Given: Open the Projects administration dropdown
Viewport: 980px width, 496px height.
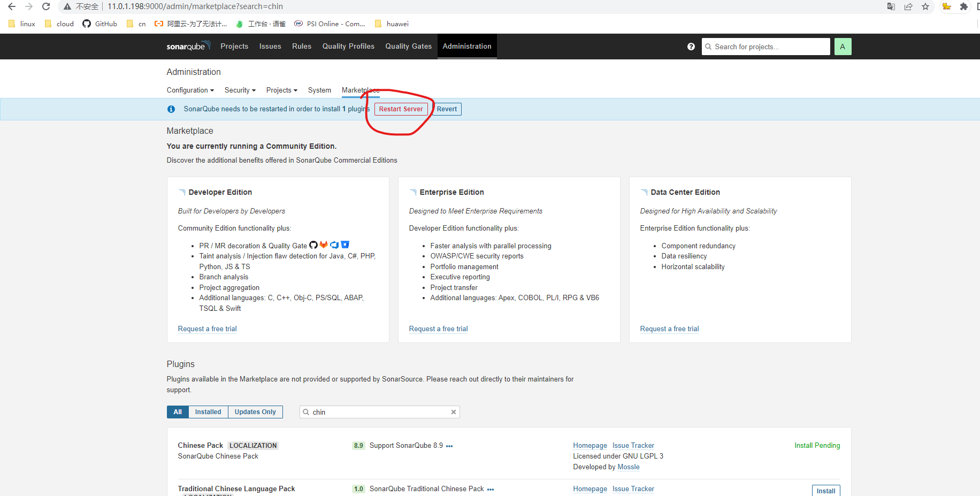Looking at the screenshot, I should [x=282, y=90].
